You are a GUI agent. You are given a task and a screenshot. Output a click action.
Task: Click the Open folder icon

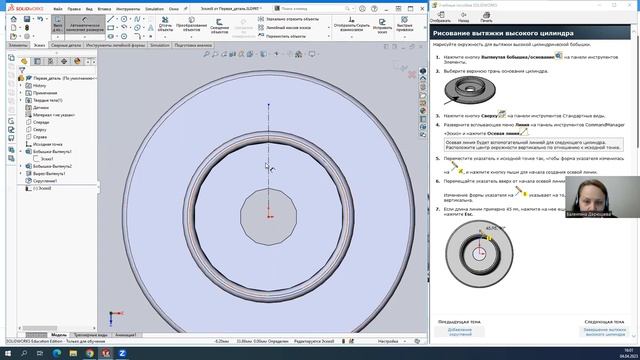click(x=13, y=37)
